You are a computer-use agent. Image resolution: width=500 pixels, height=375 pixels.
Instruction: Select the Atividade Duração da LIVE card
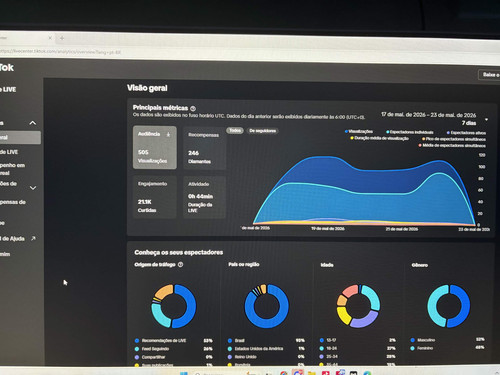click(x=204, y=197)
